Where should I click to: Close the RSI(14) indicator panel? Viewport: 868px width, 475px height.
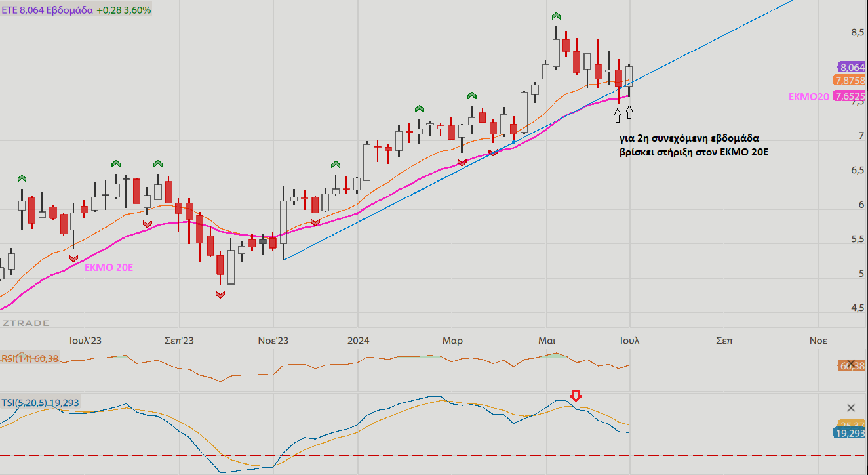click(x=851, y=364)
